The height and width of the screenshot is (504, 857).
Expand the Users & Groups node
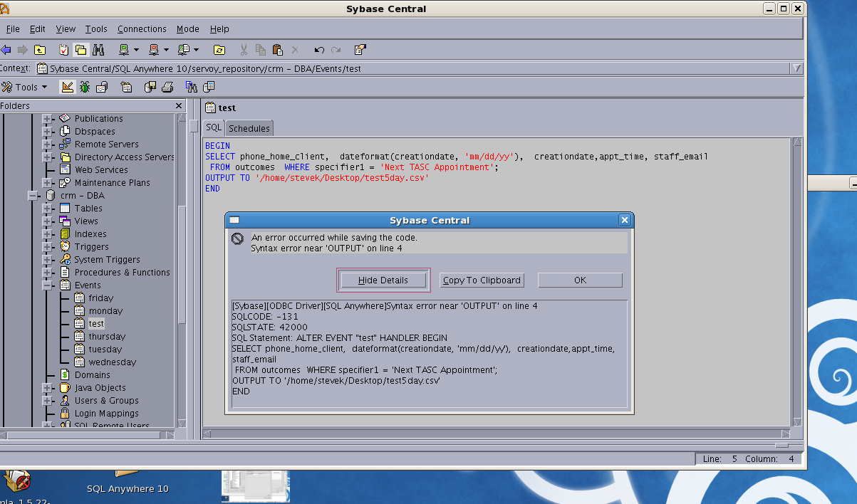pyautogui.click(x=47, y=401)
